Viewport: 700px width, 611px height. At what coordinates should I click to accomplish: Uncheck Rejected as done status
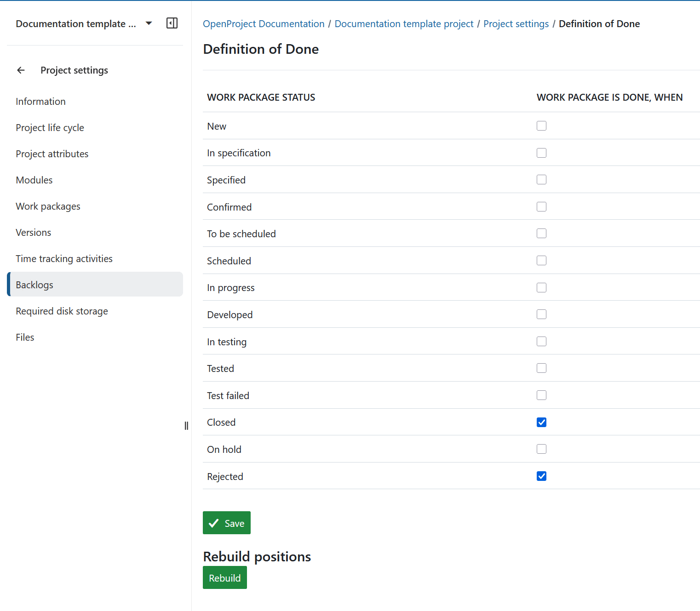coord(541,476)
